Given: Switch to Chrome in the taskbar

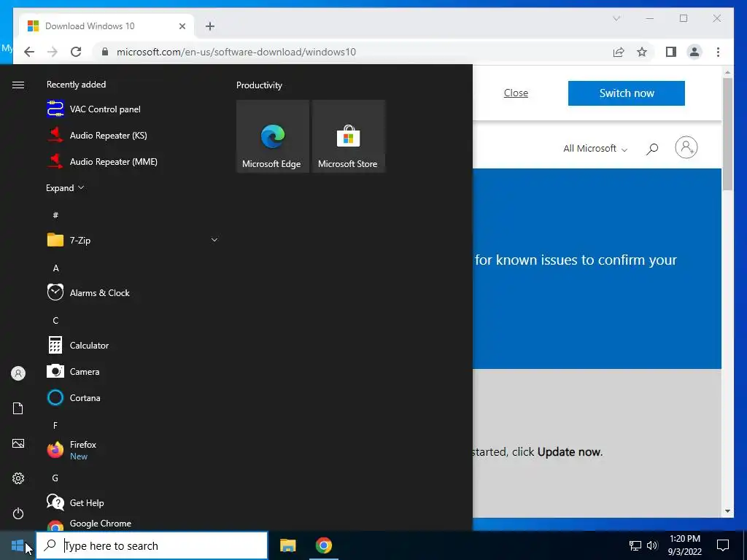Looking at the screenshot, I should [x=323, y=545].
